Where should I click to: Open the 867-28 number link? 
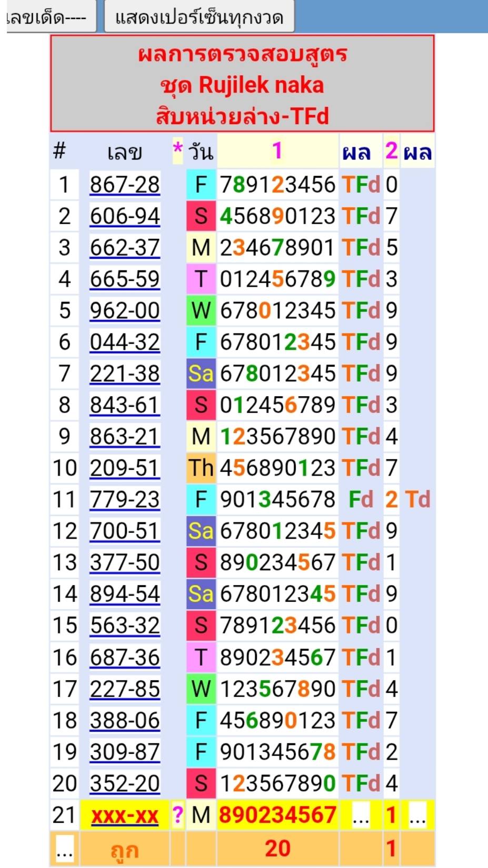pyautogui.click(x=125, y=185)
